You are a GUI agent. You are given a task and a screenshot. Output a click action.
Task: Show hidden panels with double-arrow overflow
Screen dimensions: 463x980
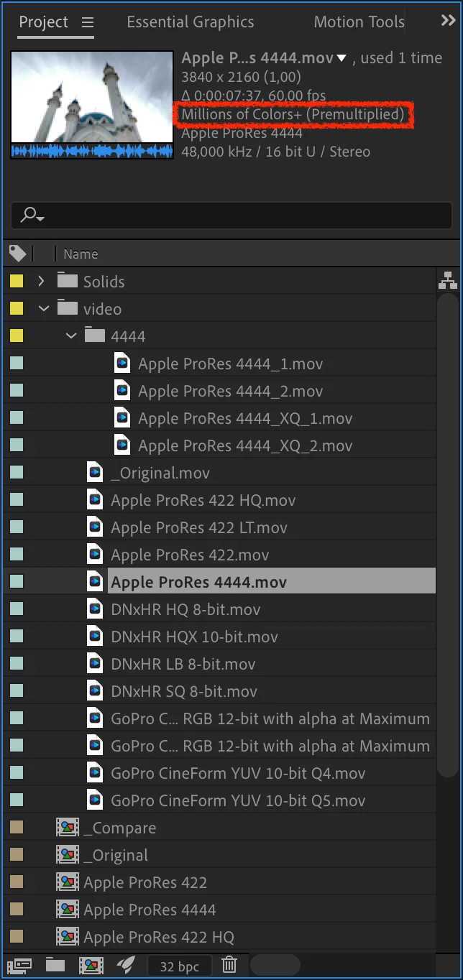(448, 22)
